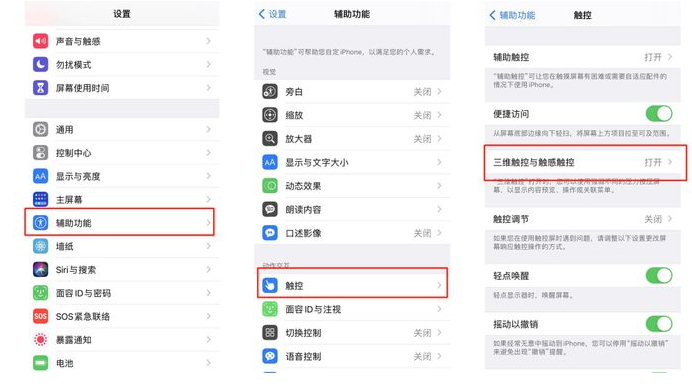Screen dimensions: 692x392
Task: Return using the 辅助功能 back button
Action: point(512,15)
